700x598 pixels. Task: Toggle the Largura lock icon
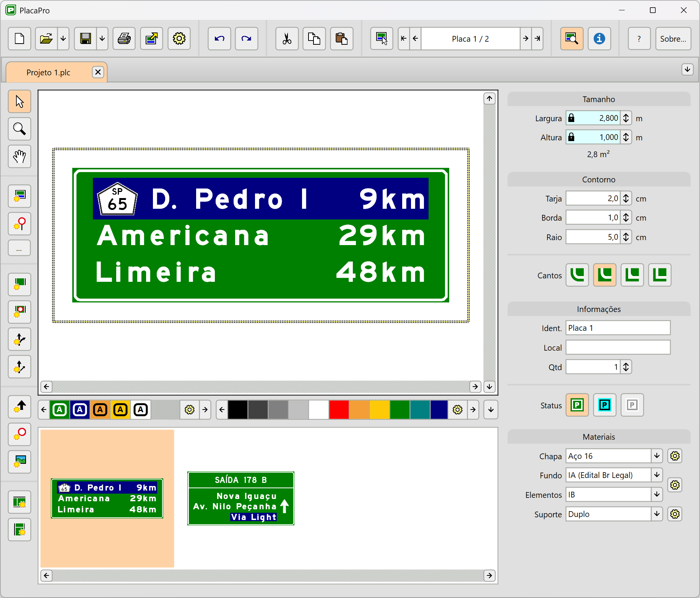pyautogui.click(x=571, y=118)
